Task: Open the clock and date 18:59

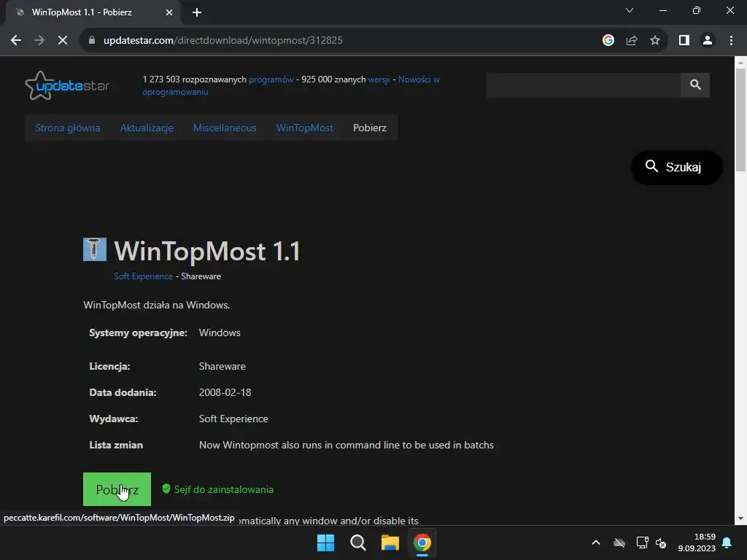Action: click(x=697, y=542)
